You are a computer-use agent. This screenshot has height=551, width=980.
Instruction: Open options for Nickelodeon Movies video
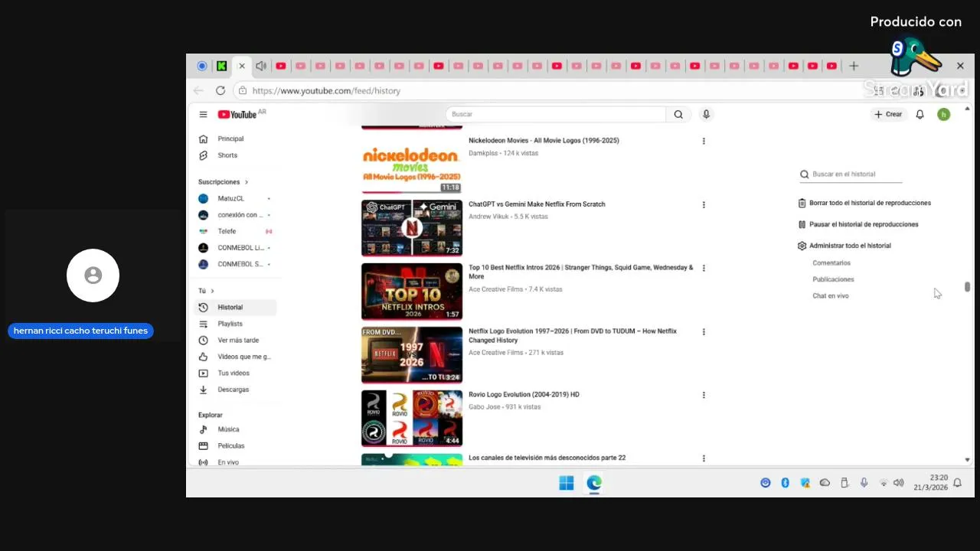coord(704,141)
